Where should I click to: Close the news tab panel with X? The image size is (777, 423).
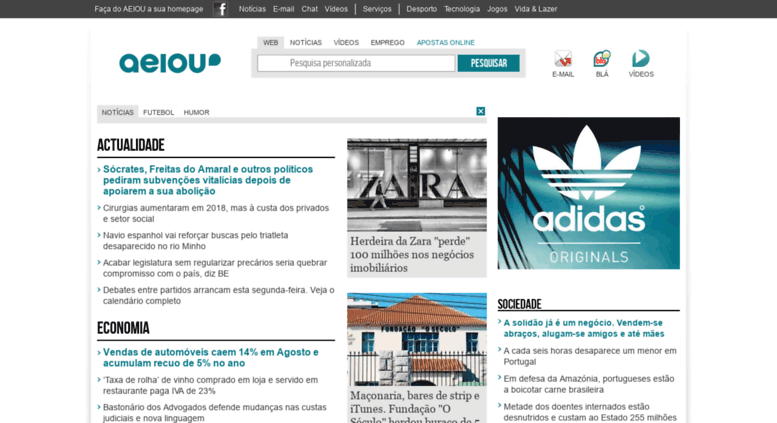[x=481, y=111]
